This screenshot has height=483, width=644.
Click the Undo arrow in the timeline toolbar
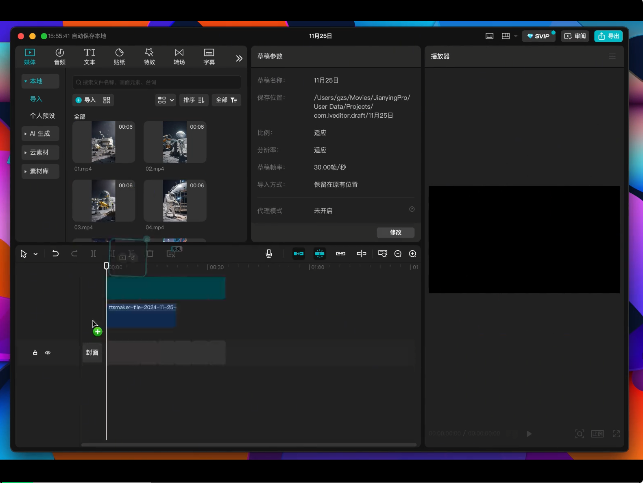pyautogui.click(x=55, y=254)
